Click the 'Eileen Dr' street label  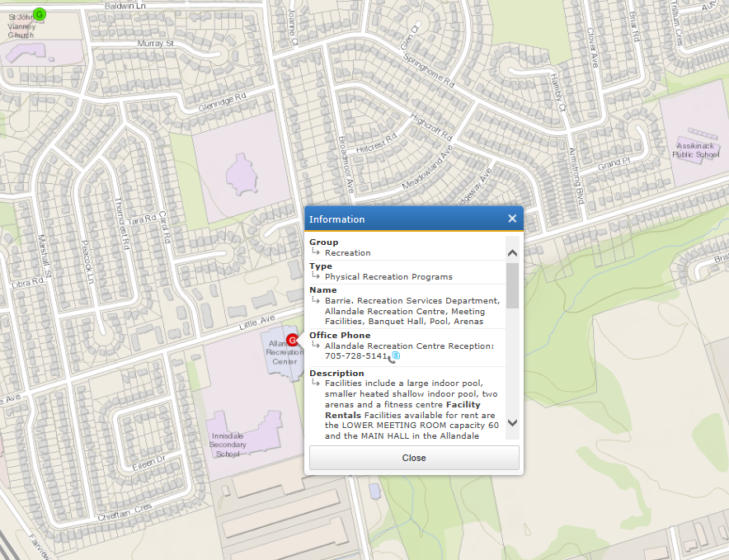point(148,464)
